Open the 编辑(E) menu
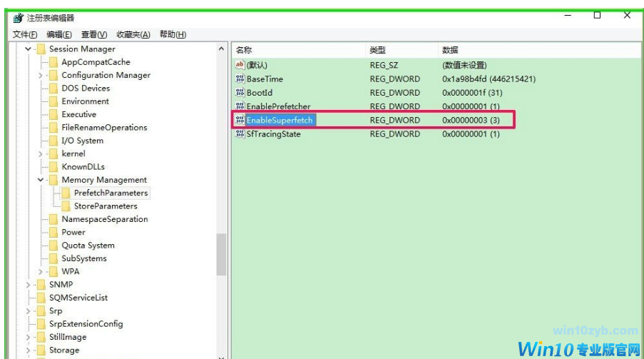This screenshot has height=359, width=644. tap(59, 34)
